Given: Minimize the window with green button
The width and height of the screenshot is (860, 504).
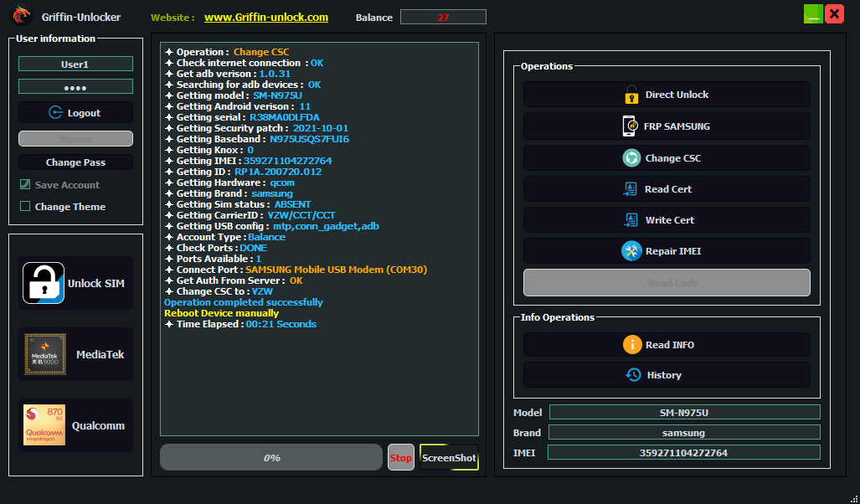Looking at the screenshot, I should (813, 13).
